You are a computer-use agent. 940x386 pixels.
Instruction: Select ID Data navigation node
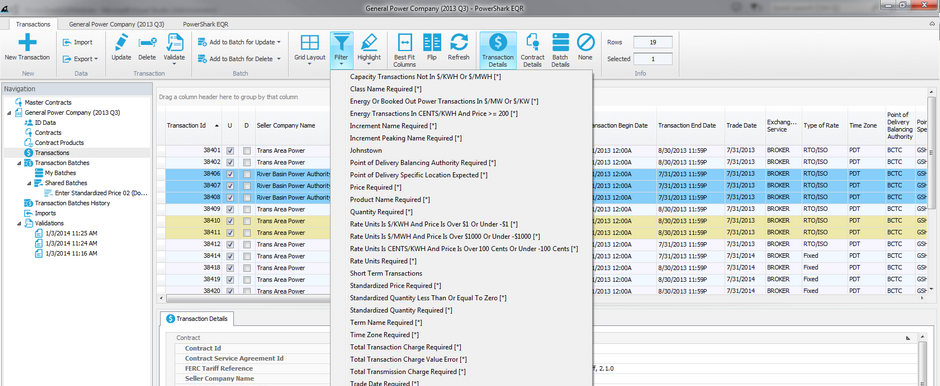(x=46, y=122)
